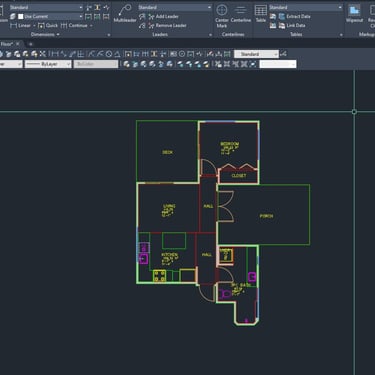Start a Quick dimension
The height and width of the screenshot is (375, 375).
point(48,25)
